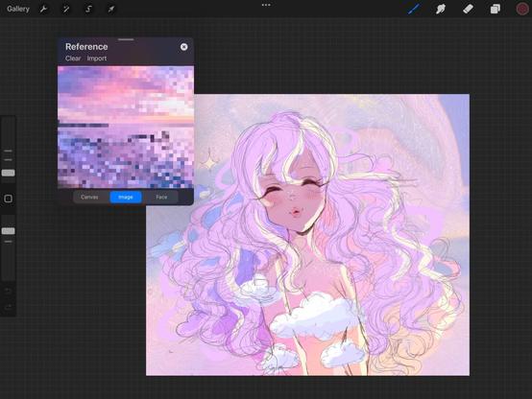532x399 pixels.
Task: Select the Paint brush tool
Action: point(414,9)
